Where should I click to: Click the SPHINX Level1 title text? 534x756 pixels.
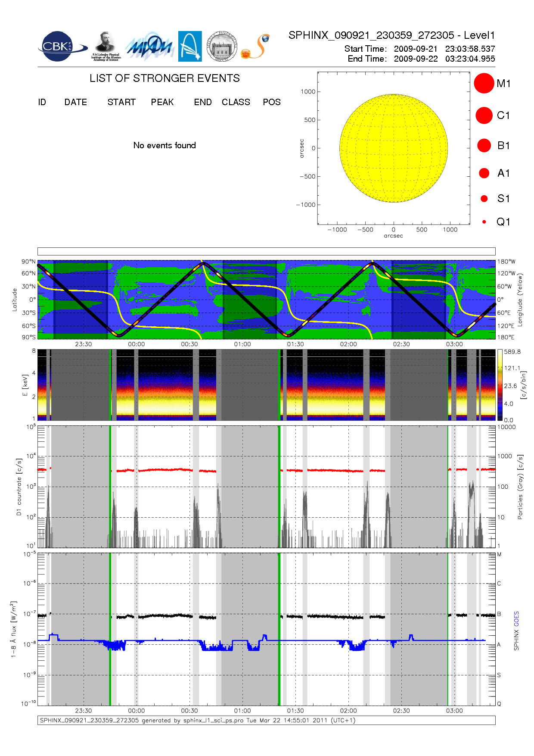click(391, 35)
